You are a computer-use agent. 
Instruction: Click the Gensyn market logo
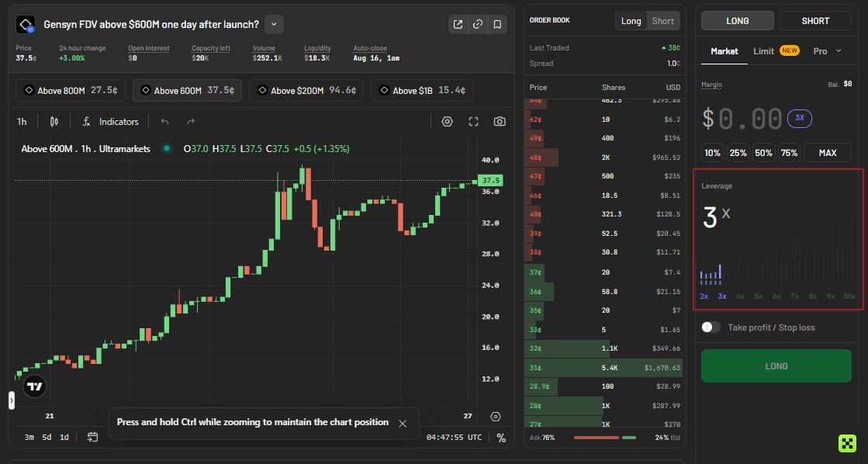[26, 25]
